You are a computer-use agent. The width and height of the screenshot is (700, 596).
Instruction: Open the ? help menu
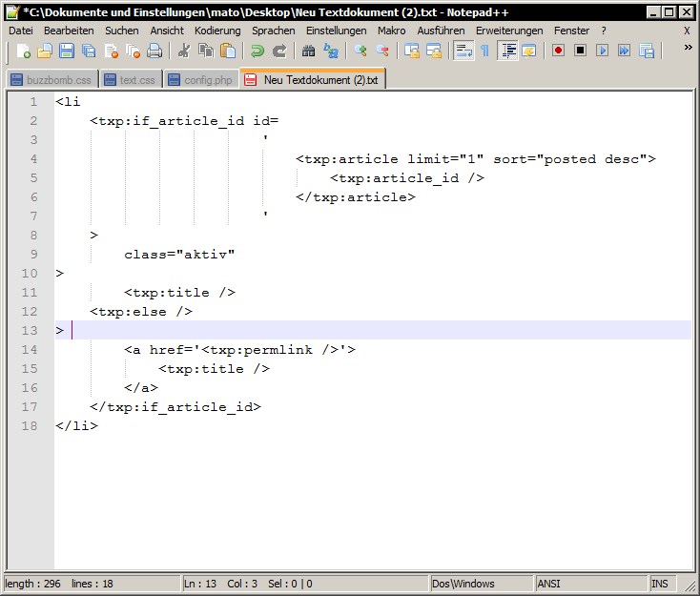[x=604, y=31]
